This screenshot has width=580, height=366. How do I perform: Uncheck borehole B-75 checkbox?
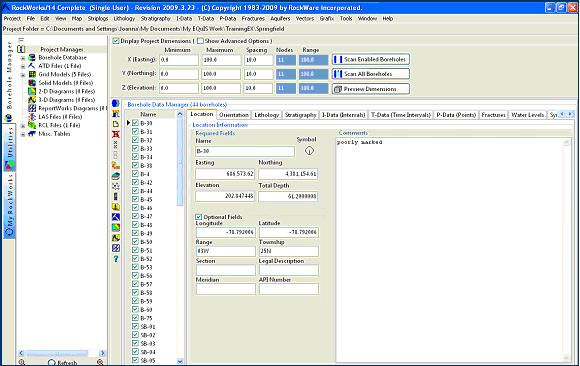tap(135, 318)
